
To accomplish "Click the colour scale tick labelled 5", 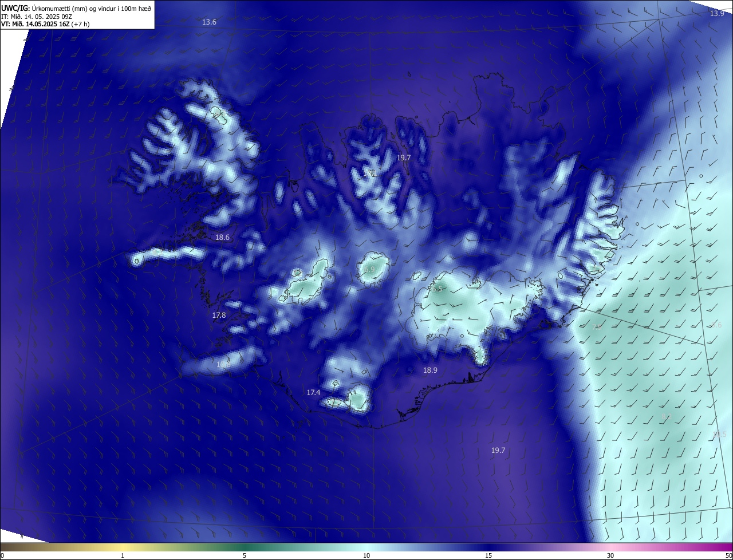I will pos(245,555).
